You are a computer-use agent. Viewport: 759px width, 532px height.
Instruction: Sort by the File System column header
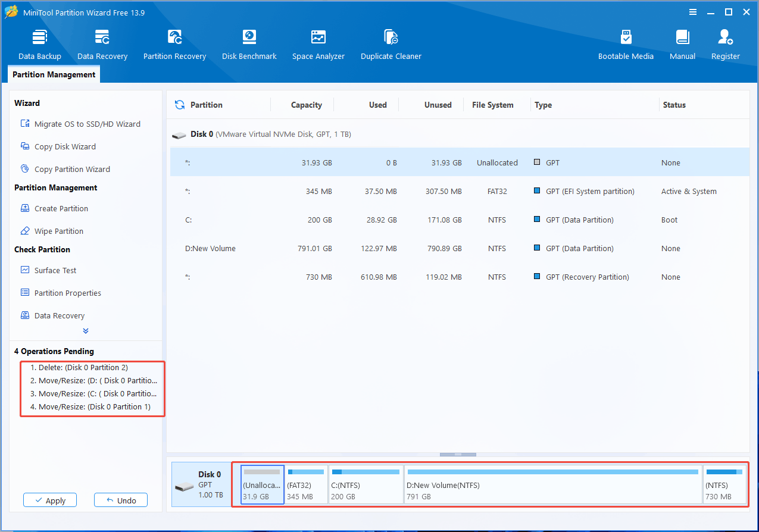click(492, 105)
